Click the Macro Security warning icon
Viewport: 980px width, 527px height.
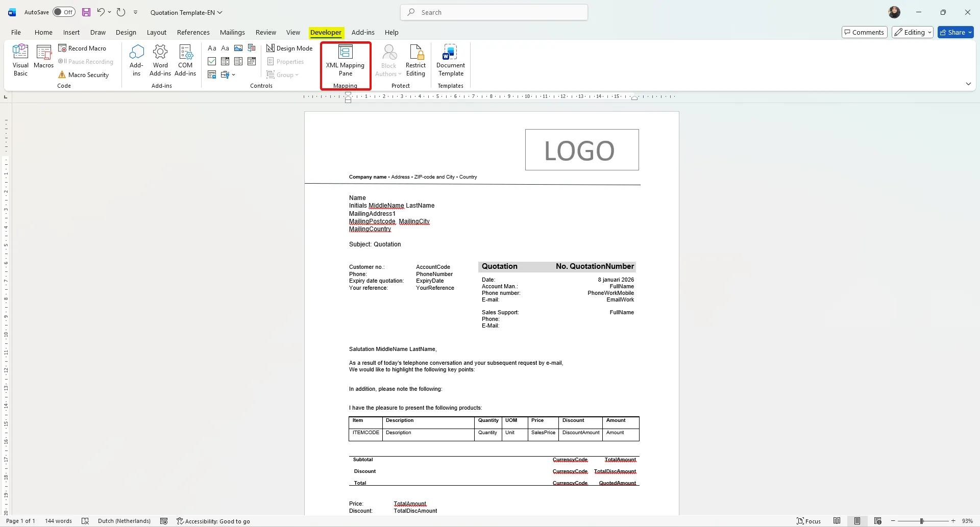(x=62, y=75)
